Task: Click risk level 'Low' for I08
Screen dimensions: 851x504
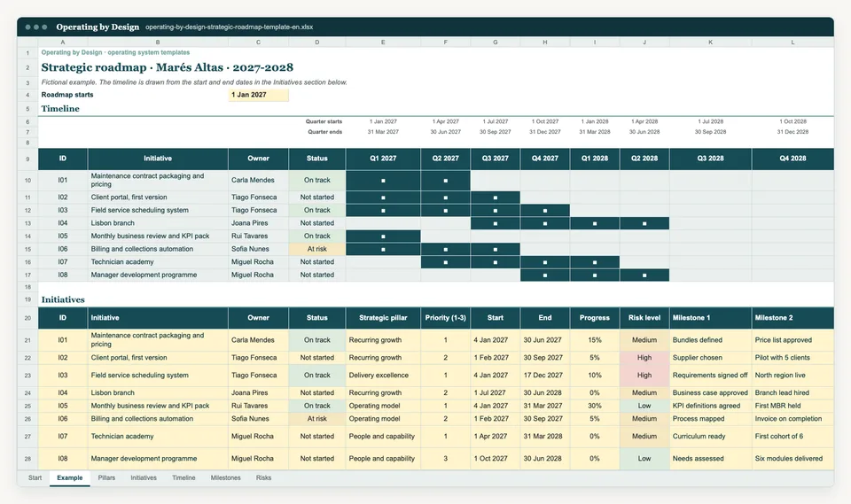Action: click(644, 459)
